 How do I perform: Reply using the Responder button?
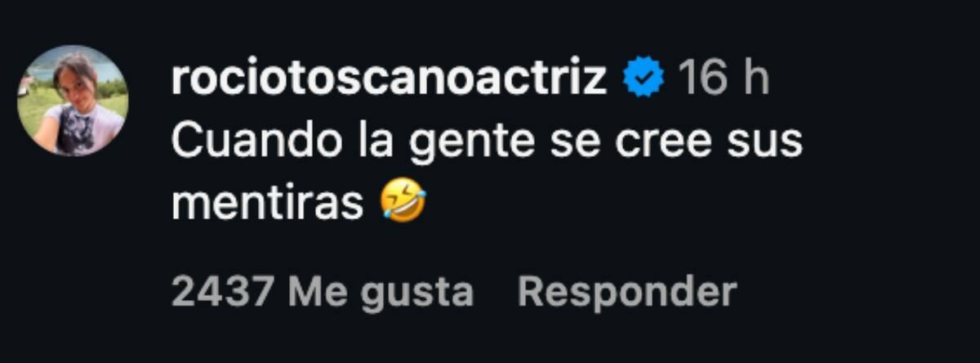click(627, 292)
